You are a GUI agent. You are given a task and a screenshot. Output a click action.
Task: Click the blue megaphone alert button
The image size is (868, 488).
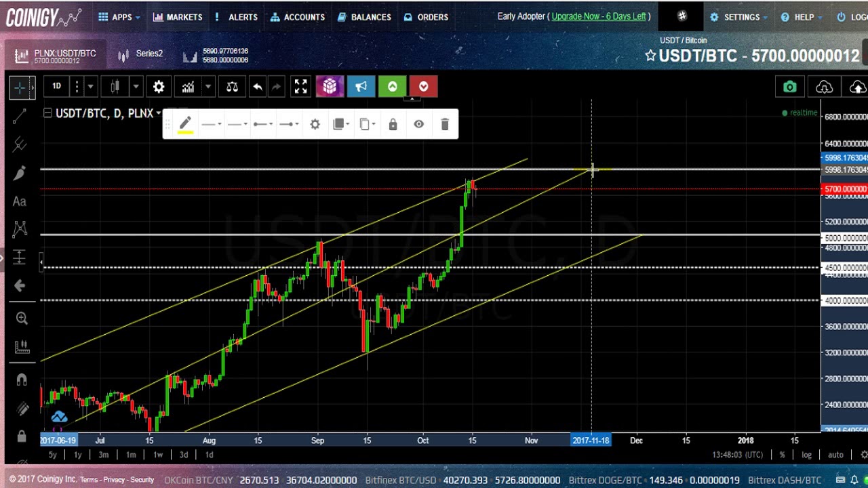pos(361,86)
